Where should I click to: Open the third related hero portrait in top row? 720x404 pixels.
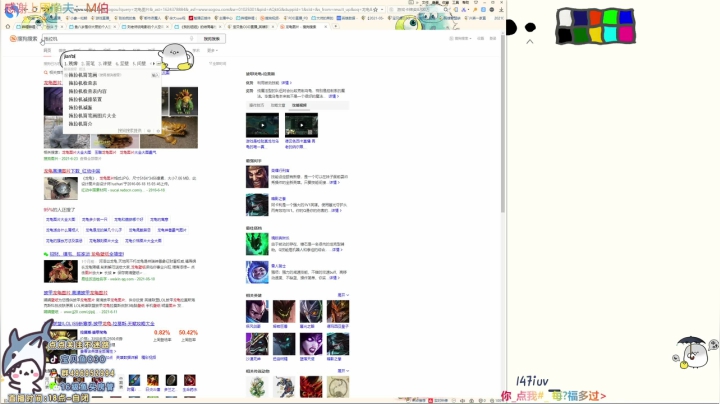coord(311,311)
